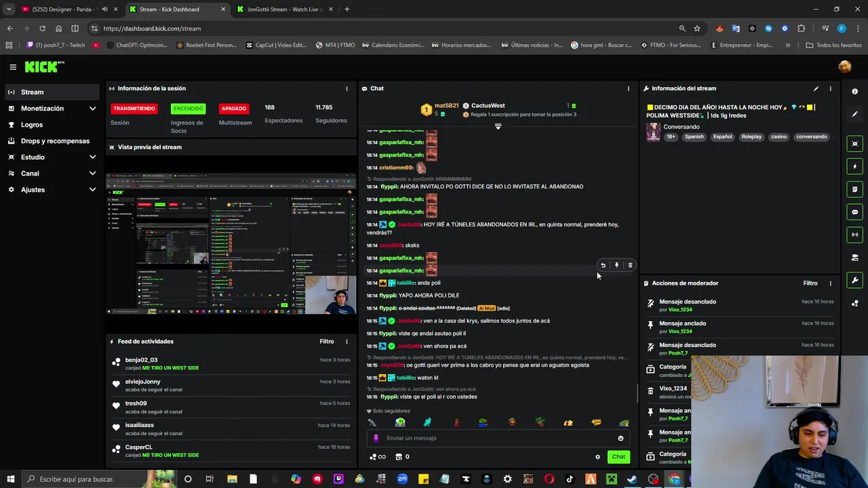Open the Stream section in the sidebar

tap(52, 92)
